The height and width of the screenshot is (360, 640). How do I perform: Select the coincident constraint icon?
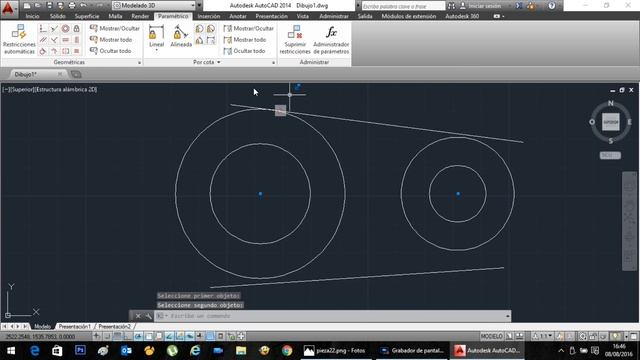43,29
